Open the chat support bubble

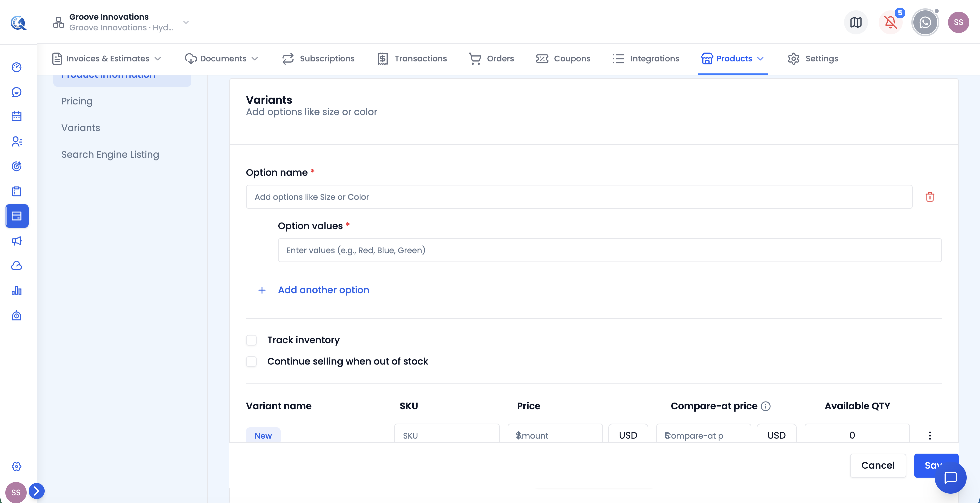tap(950, 478)
